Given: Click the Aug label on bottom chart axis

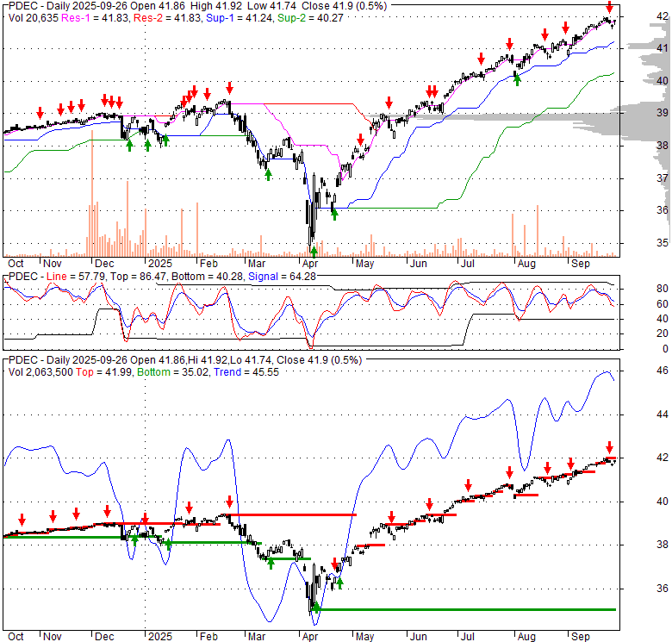Looking at the screenshot, I should click(x=526, y=637).
